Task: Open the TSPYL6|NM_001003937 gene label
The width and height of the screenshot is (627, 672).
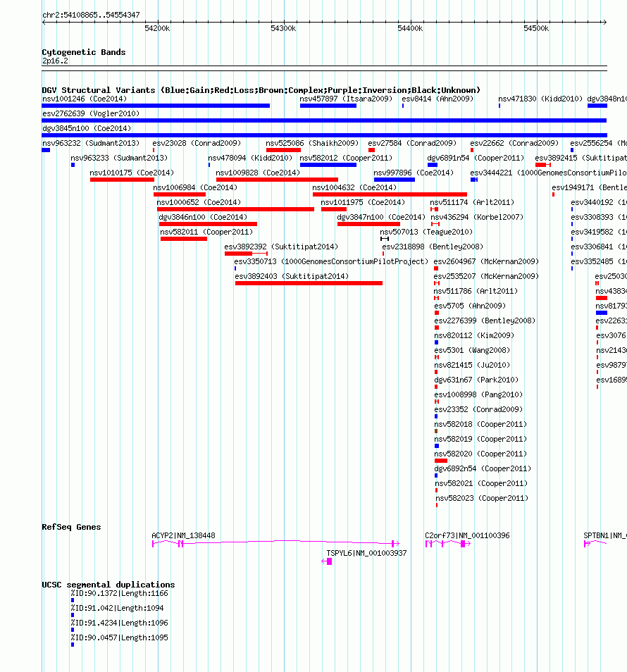Action: click(366, 553)
